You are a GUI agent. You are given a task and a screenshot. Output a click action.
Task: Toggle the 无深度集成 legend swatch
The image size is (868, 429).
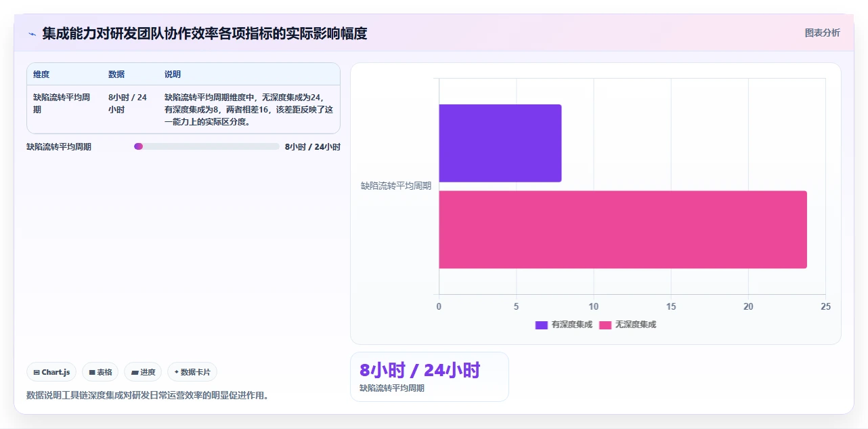tap(605, 325)
